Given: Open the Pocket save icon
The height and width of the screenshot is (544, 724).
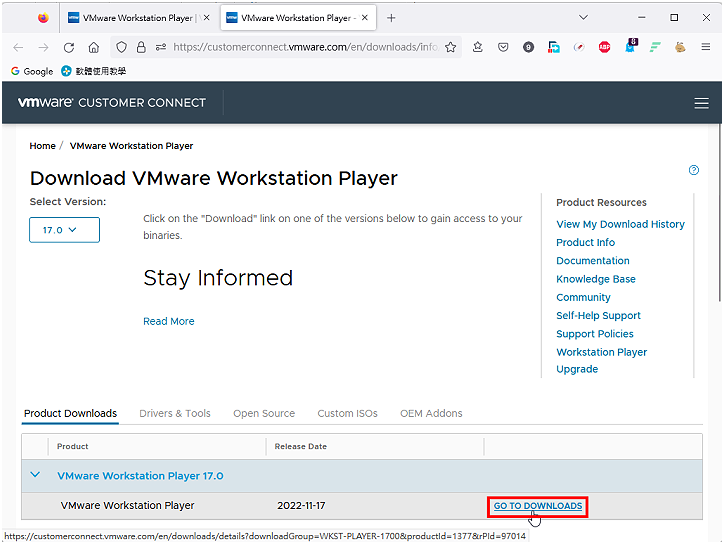Looking at the screenshot, I should pyautogui.click(x=503, y=47).
